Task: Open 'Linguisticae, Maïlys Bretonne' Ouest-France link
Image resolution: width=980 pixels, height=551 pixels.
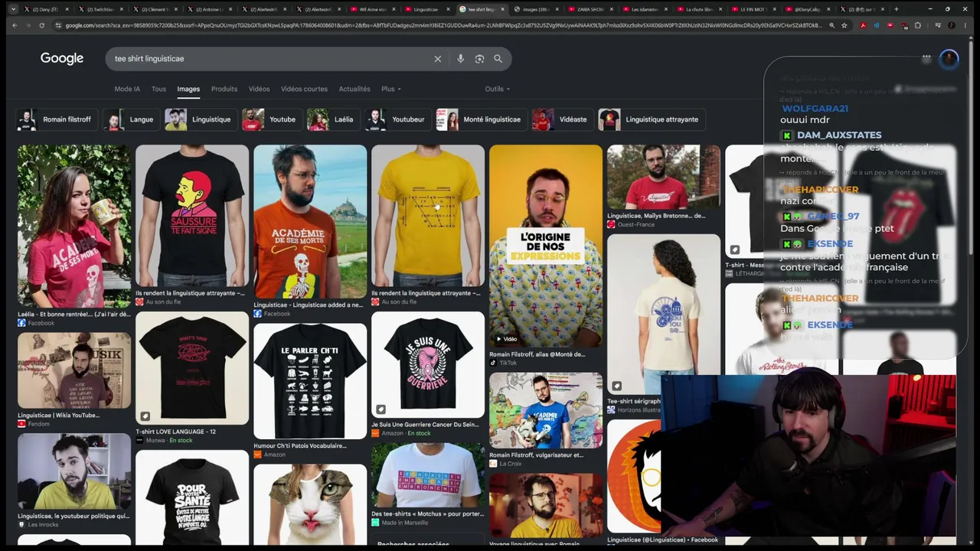Action: point(656,216)
